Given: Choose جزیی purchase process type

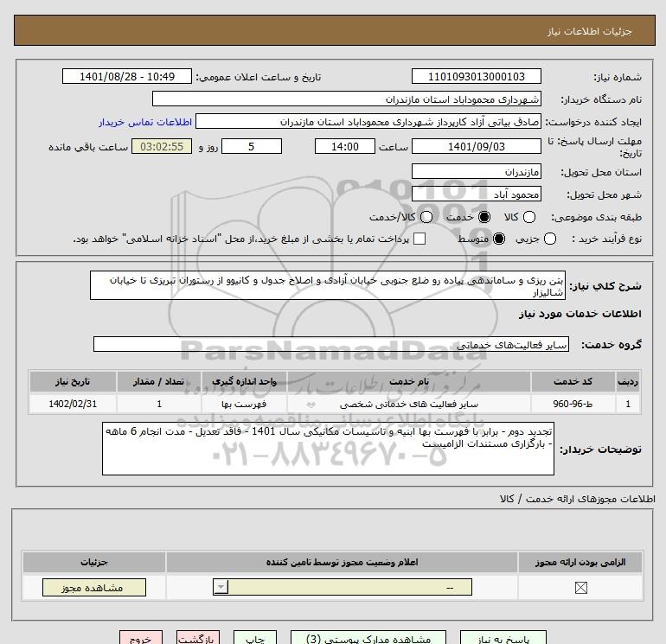Looking at the screenshot, I should tap(549, 239).
